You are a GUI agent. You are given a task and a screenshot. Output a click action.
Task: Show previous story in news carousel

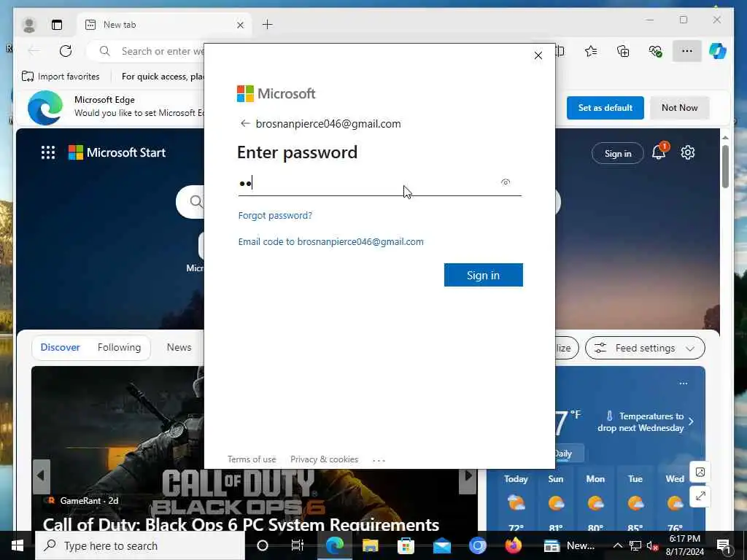42,475
